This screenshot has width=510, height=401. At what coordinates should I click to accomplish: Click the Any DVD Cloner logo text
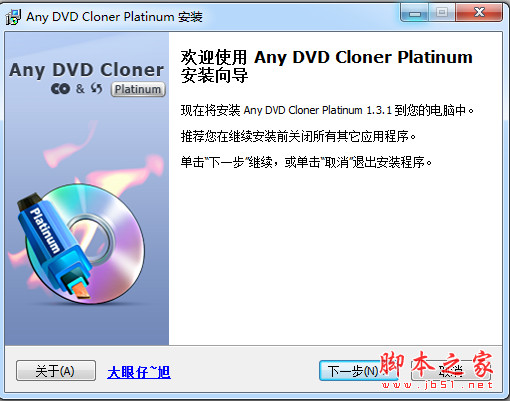point(87,70)
